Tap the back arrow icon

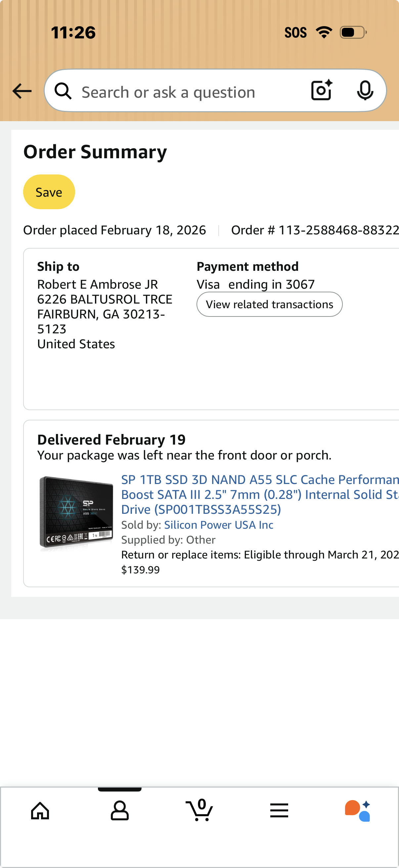coord(22,91)
